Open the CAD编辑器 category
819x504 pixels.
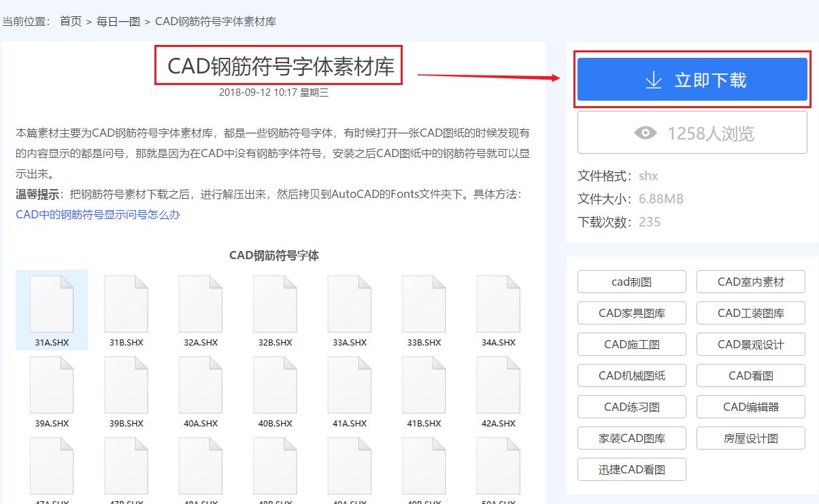pyautogui.click(x=750, y=406)
